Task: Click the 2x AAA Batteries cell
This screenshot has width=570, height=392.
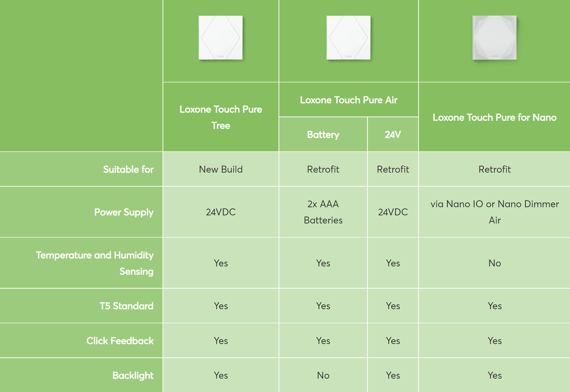Action: tap(323, 212)
